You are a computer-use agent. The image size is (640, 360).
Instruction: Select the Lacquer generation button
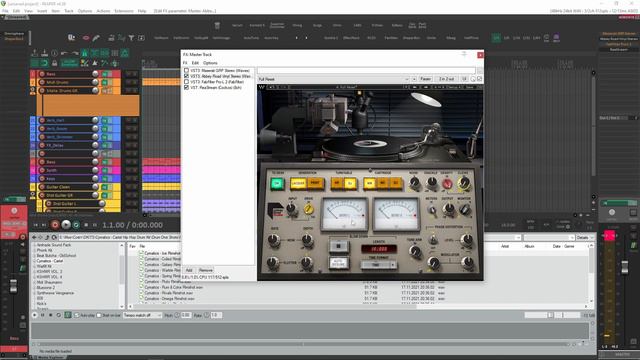(x=298, y=184)
